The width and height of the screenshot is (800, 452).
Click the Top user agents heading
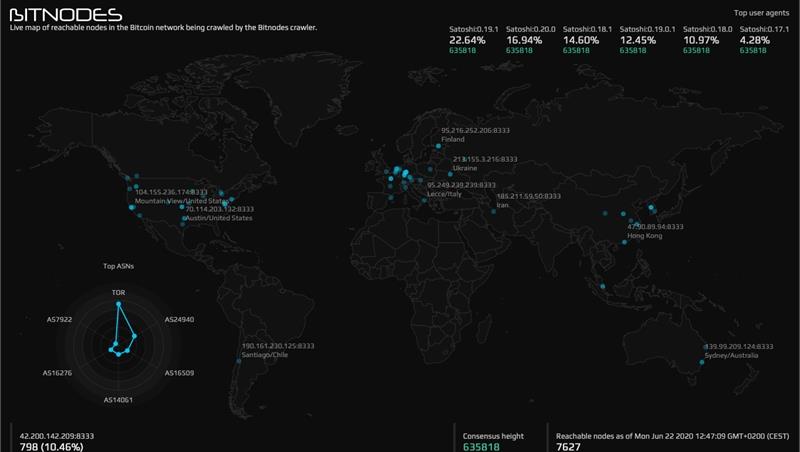(x=761, y=13)
